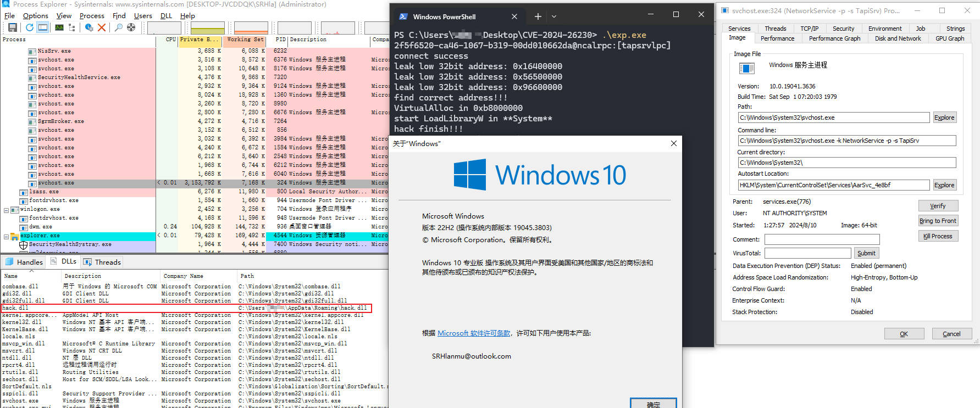Click the Process Explorer title bar app icon
The height and width of the screenshot is (408, 980).
click(6, 4)
